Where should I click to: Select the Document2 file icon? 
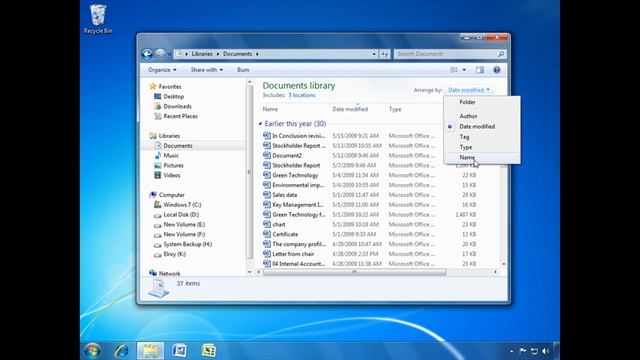(x=267, y=155)
